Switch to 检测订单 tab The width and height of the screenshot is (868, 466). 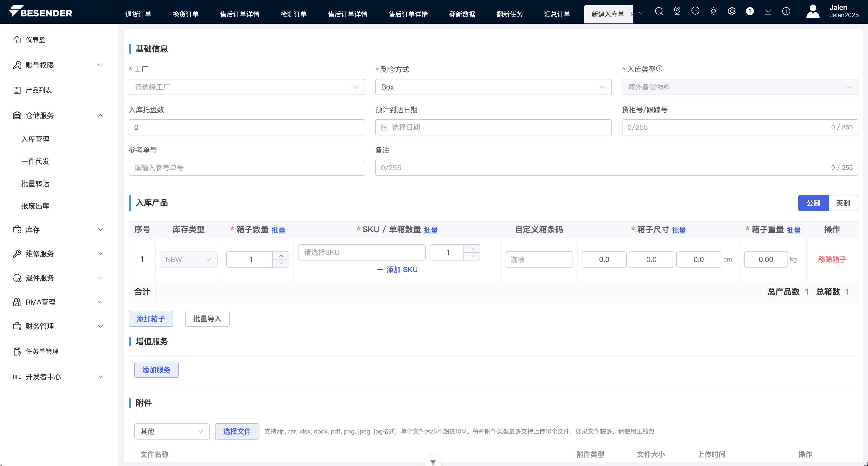click(293, 14)
